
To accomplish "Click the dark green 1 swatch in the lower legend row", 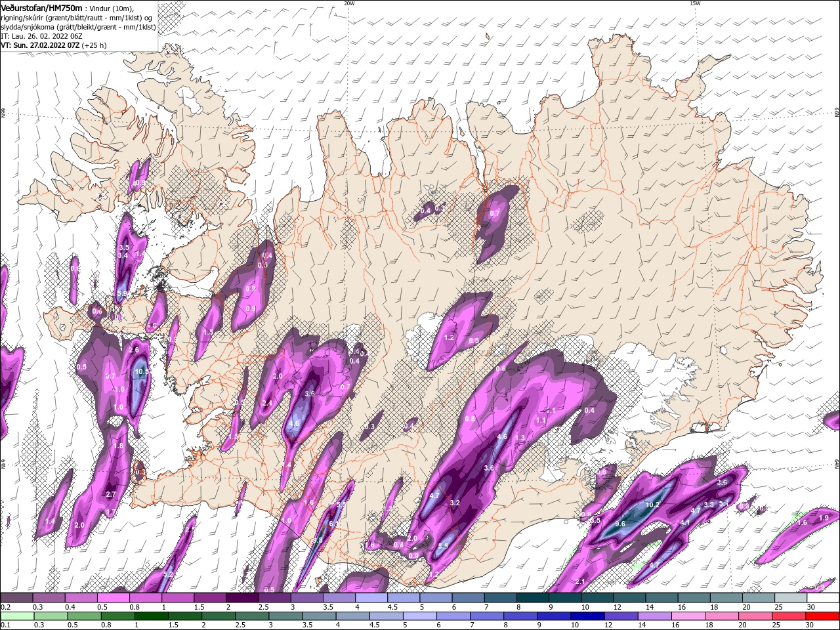I will pyautogui.click(x=152, y=616).
